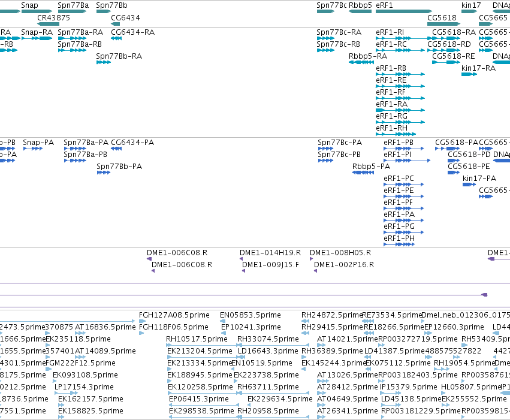
Task: Select the RH20958.5prime EST label
Action: click(x=268, y=411)
